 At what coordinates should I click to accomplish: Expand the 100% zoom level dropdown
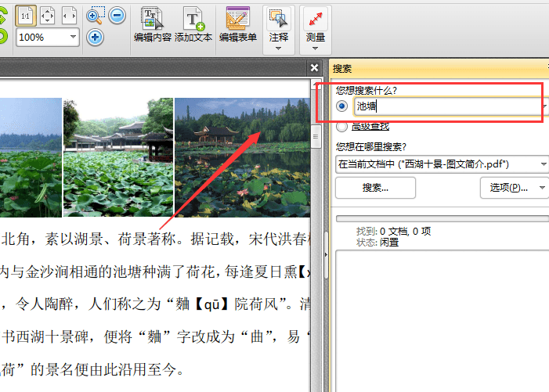pyautogui.click(x=74, y=37)
